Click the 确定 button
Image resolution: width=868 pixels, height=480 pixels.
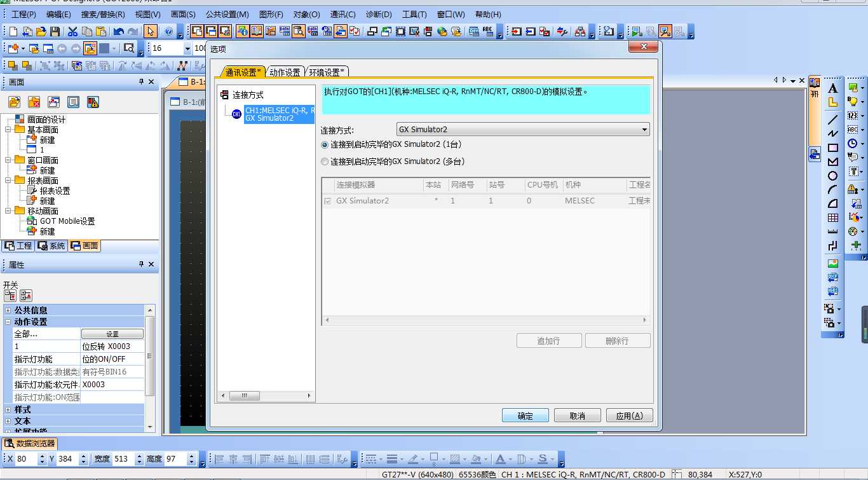pos(526,416)
